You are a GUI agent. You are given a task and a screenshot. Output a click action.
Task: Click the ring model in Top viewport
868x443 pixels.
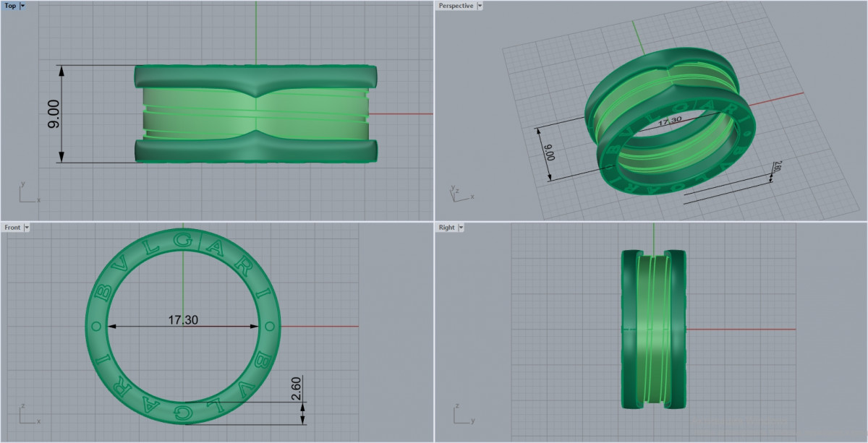[256, 113]
